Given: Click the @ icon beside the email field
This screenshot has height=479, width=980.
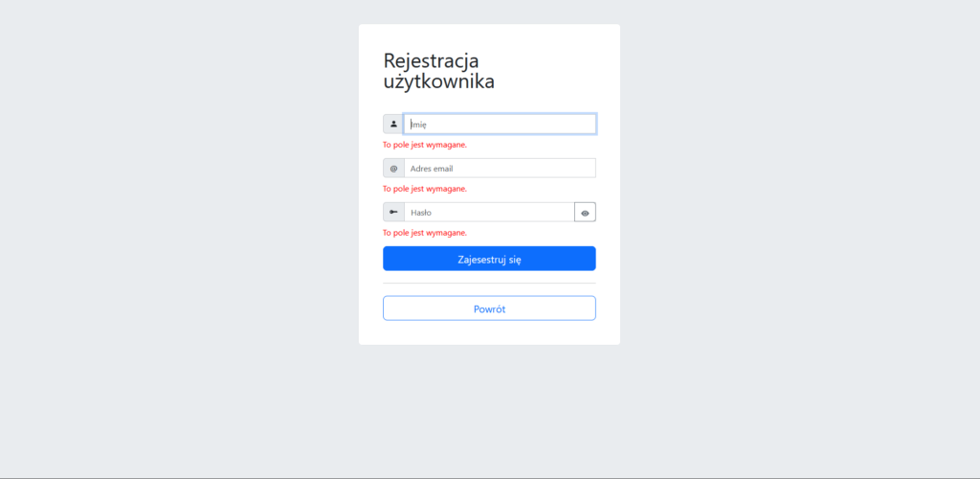Looking at the screenshot, I should (393, 168).
